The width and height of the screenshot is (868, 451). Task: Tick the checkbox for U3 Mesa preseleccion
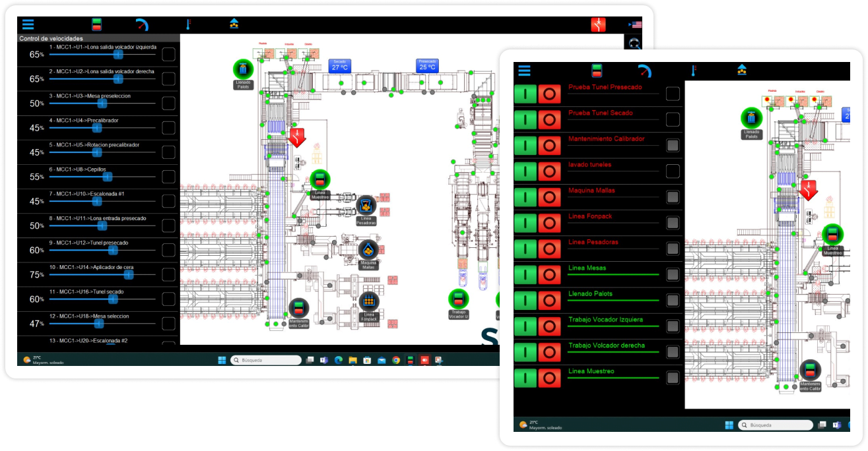pos(169,104)
